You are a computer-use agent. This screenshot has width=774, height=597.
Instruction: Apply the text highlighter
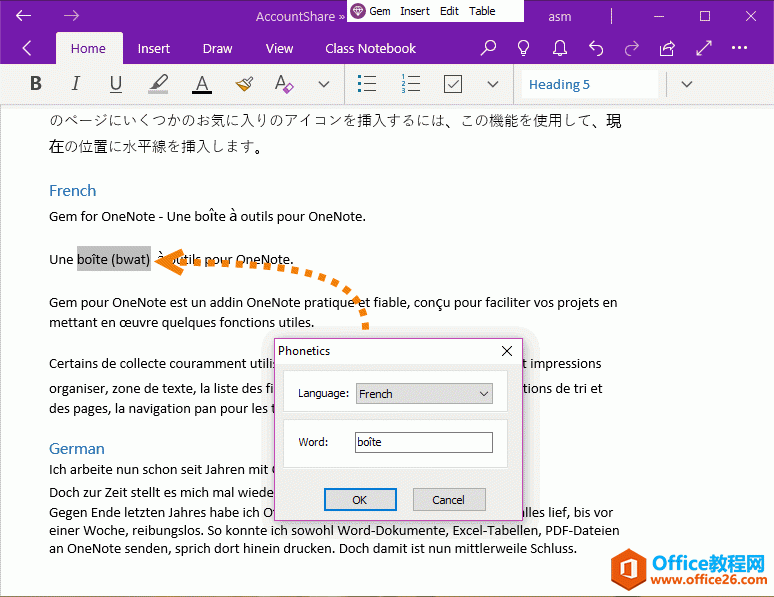click(x=158, y=84)
